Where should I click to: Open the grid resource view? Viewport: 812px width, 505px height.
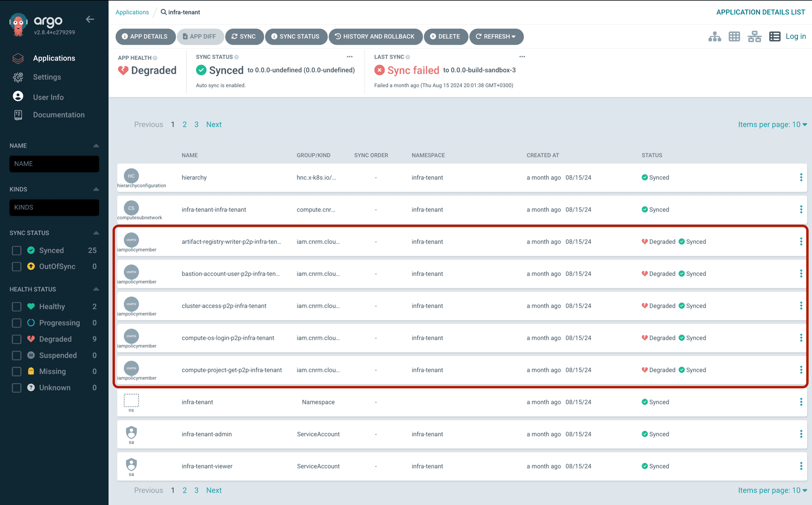pyautogui.click(x=734, y=36)
